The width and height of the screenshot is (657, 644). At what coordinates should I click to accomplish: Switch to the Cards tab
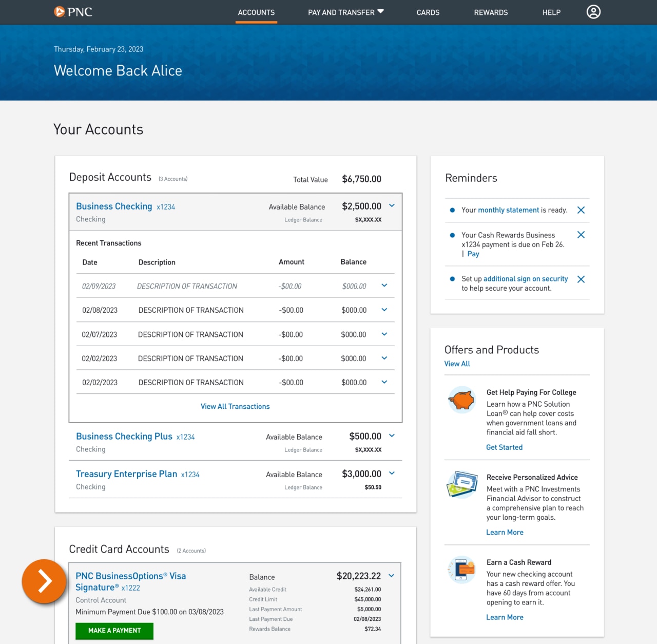tap(428, 12)
